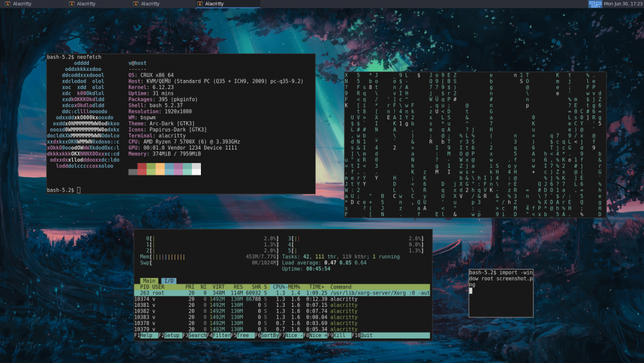Viewport: 644px width, 363px height.
Task: Sort htop by the NI column header
Action: [204, 287]
